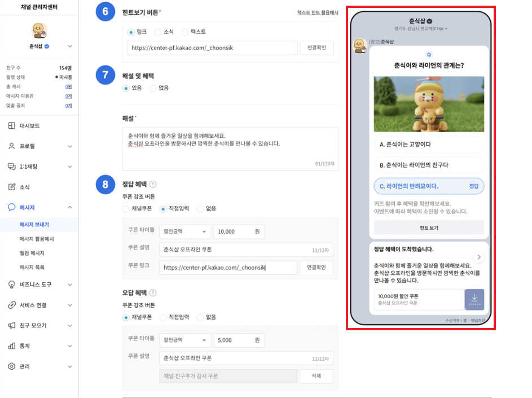Click the help icon next to 오답 혜택
The width and height of the screenshot is (532, 398).
153,293
